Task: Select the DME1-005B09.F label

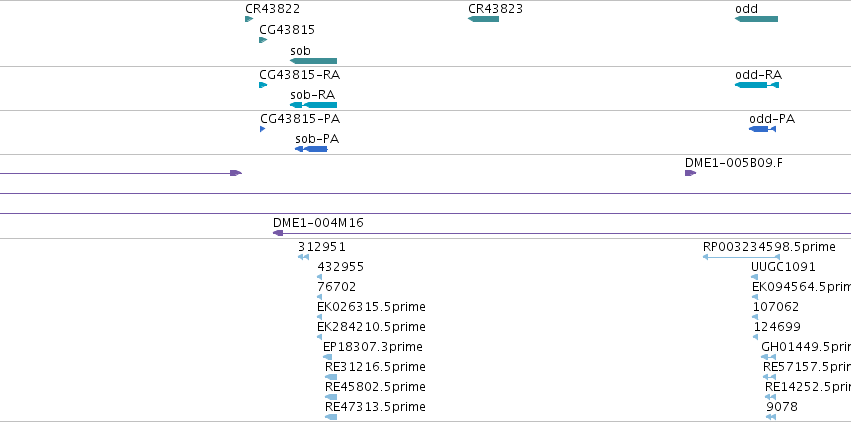Action: (734, 163)
